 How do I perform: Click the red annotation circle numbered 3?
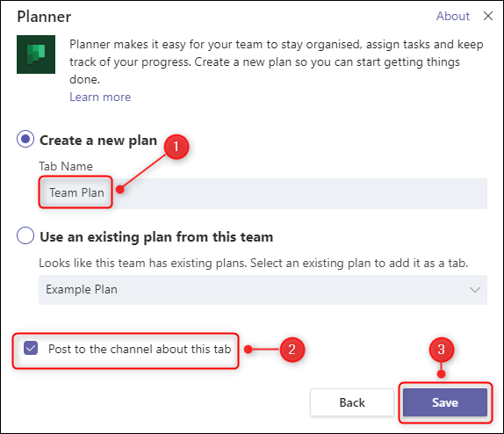pos(442,350)
